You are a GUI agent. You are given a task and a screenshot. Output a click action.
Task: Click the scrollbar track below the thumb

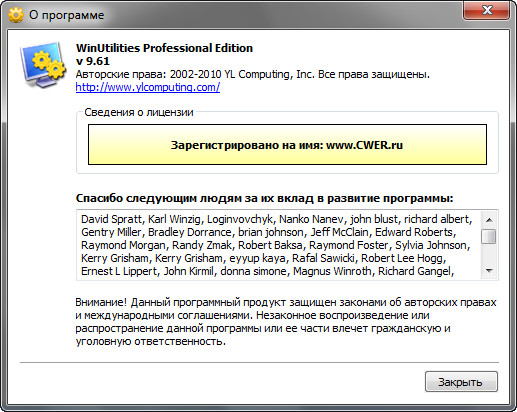click(489, 253)
